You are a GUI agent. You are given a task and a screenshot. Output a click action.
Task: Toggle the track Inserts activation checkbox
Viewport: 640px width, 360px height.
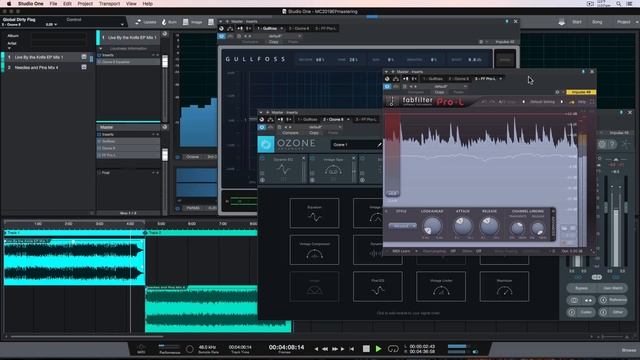(100, 55)
